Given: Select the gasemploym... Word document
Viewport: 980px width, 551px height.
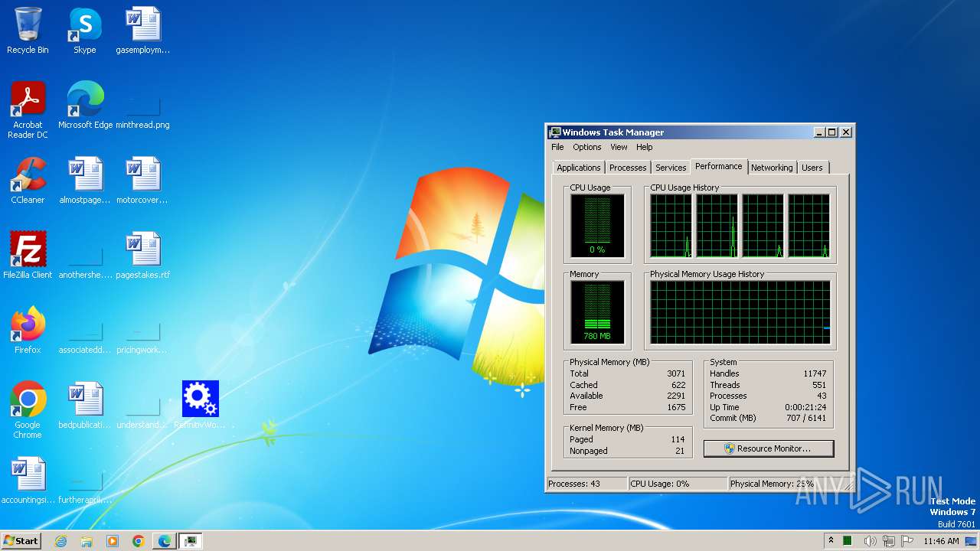Looking at the screenshot, I should (x=142, y=31).
